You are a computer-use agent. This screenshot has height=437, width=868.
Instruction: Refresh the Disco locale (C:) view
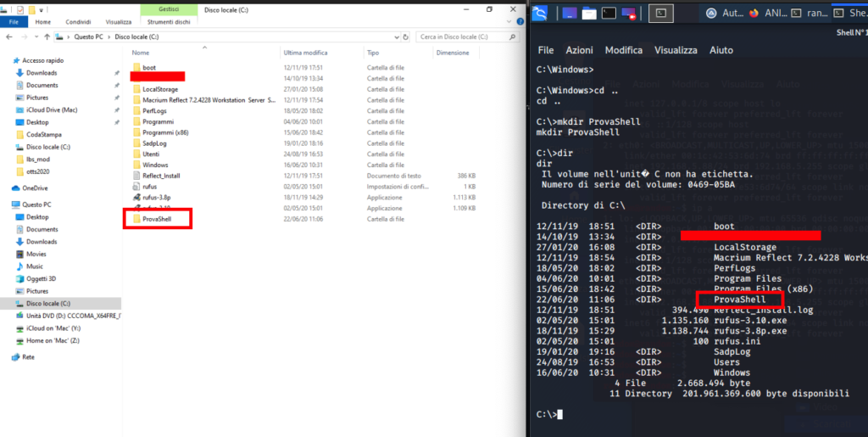point(406,37)
